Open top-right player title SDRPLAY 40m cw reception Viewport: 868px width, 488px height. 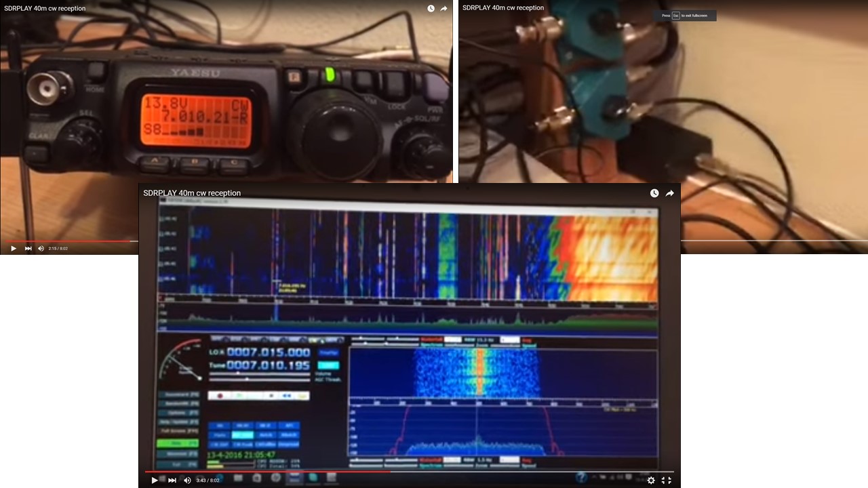click(503, 8)
